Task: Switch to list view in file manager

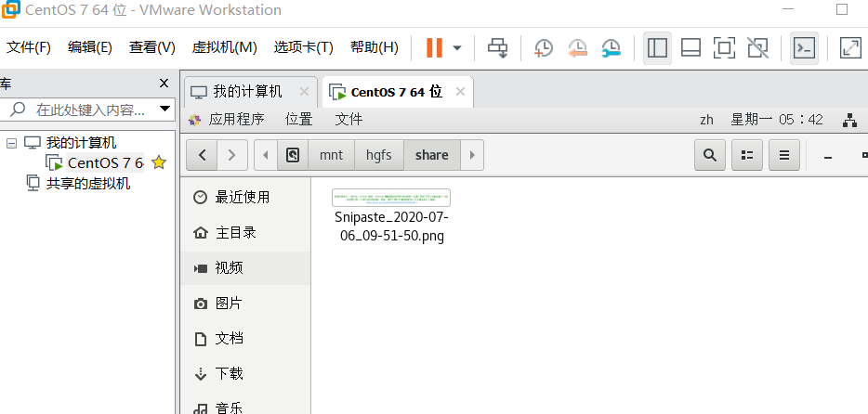Action: click(747, 155)
